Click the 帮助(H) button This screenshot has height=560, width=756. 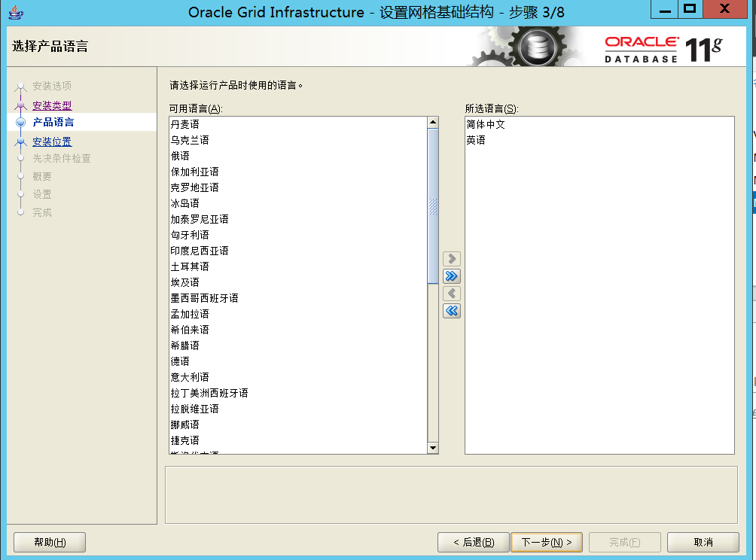coord(50,542)
